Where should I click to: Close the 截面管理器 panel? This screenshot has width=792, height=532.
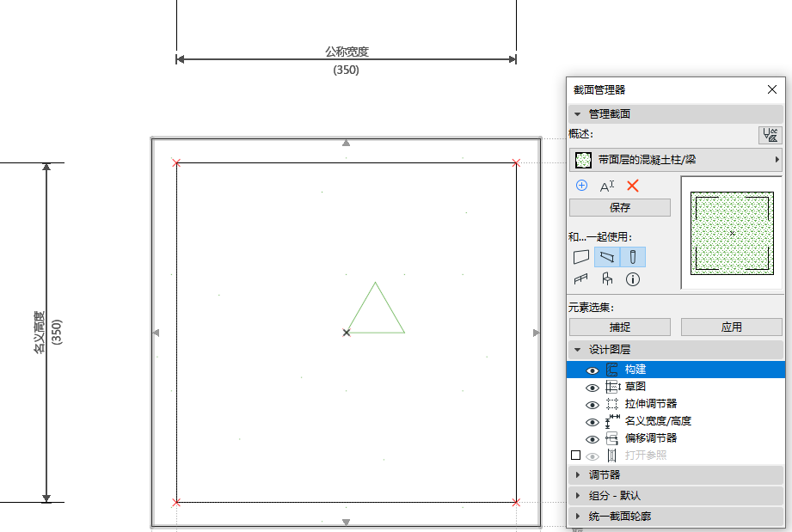coord(772,90)
